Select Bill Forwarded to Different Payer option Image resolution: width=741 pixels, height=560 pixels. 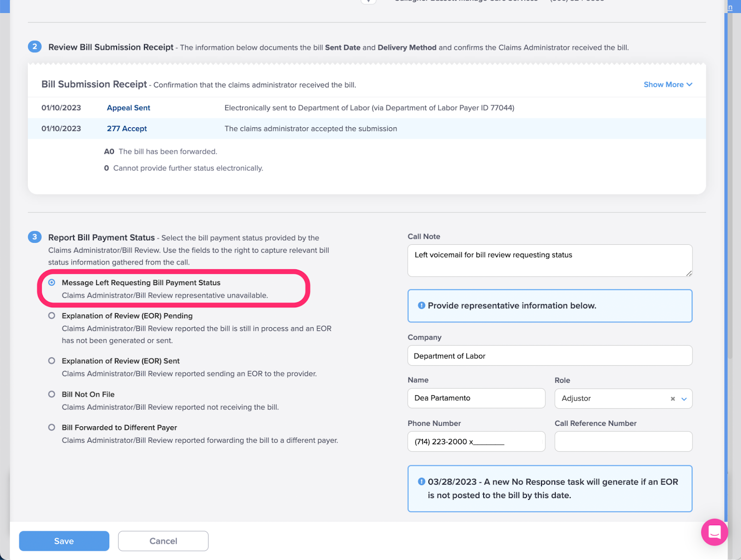tap(52, 427)
